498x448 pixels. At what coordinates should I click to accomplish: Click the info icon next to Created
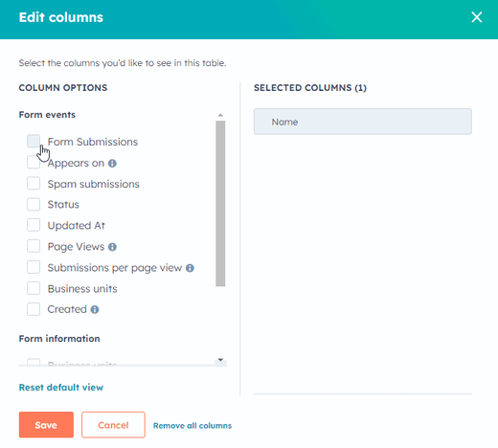coord(95,309)
